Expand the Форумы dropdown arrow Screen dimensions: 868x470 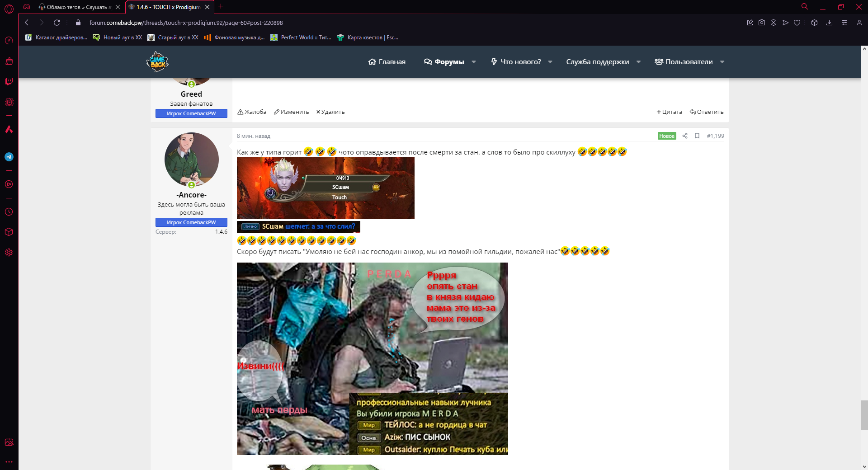[x=474, y=62]
